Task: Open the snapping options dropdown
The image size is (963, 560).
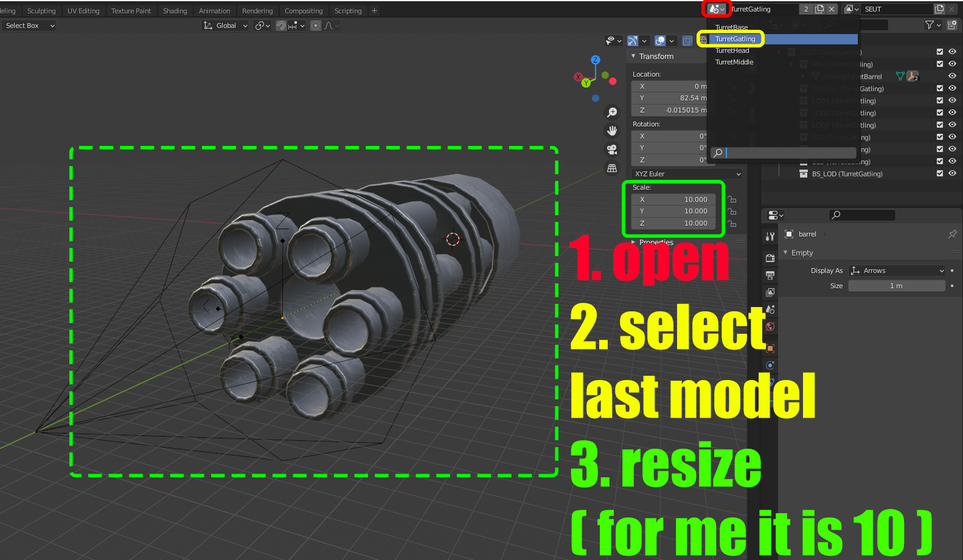Action: (296, 26)
